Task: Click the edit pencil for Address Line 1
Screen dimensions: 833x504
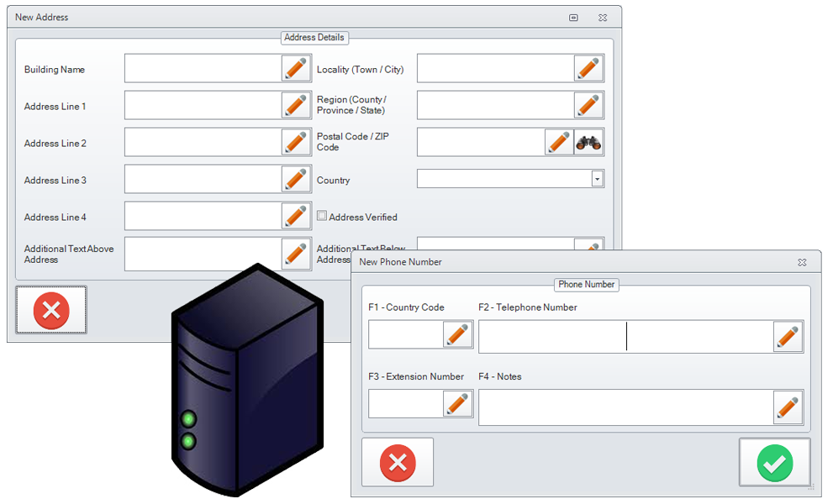Action: (296, 105)
